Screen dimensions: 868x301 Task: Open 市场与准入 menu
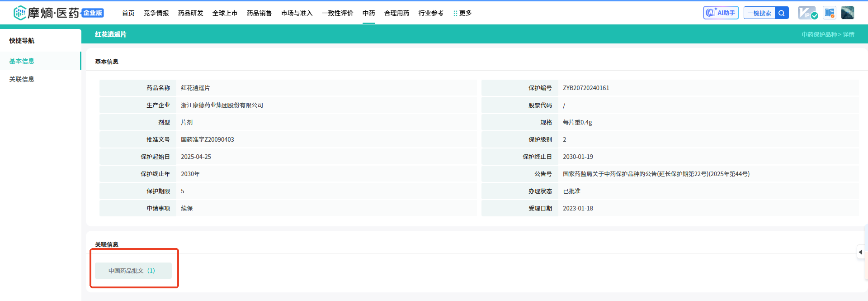click(x=297, y=13)
